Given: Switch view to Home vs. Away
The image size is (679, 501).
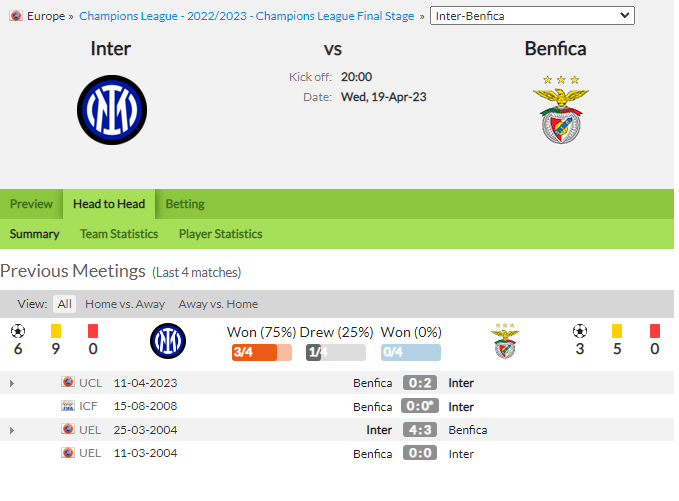Looking at the screenshot, I should pos(125,304).
